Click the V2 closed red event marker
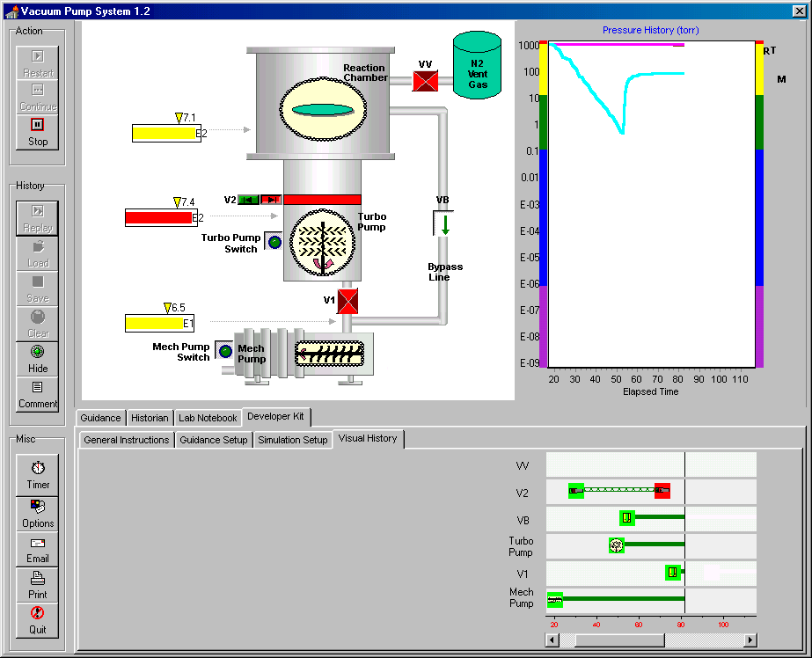This screenshot has width=812, height=658. 662,491
